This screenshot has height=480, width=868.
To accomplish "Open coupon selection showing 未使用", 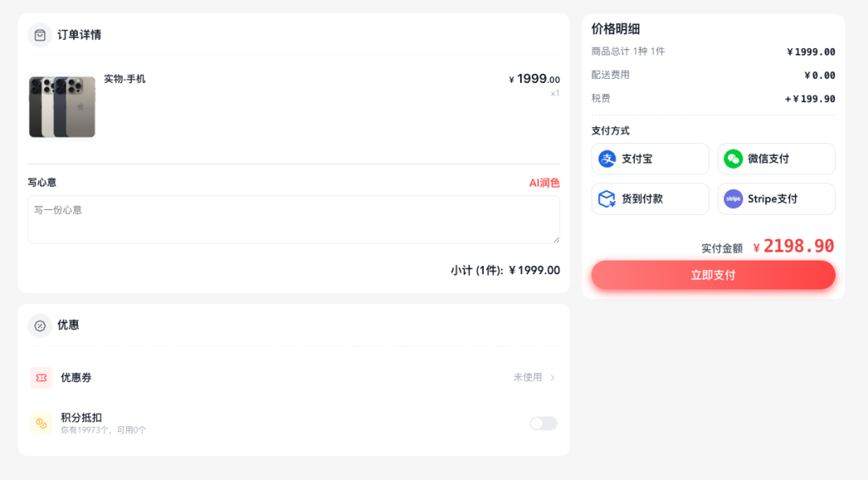I will [528, 377].
